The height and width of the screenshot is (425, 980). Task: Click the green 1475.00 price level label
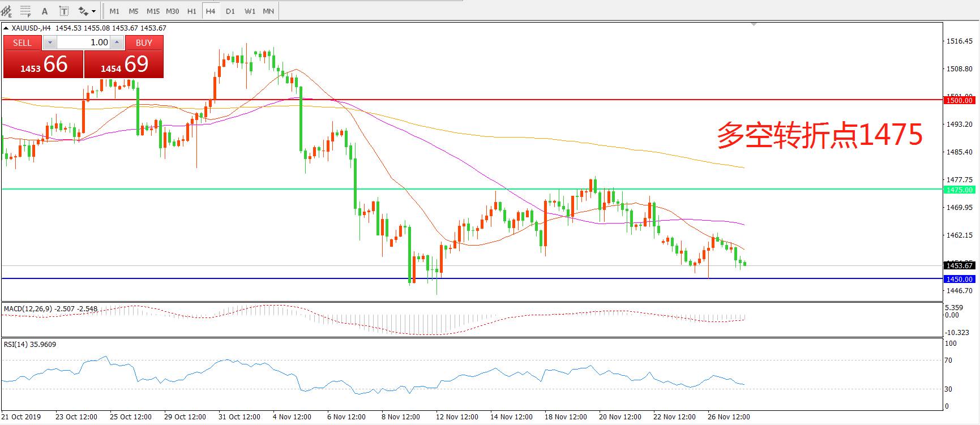959,190
